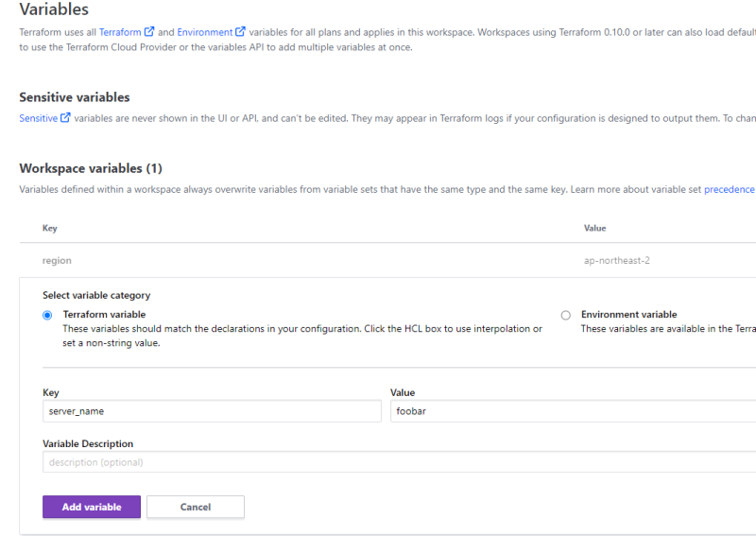Click the external-link icon beside Terraform

coord(149,32)
